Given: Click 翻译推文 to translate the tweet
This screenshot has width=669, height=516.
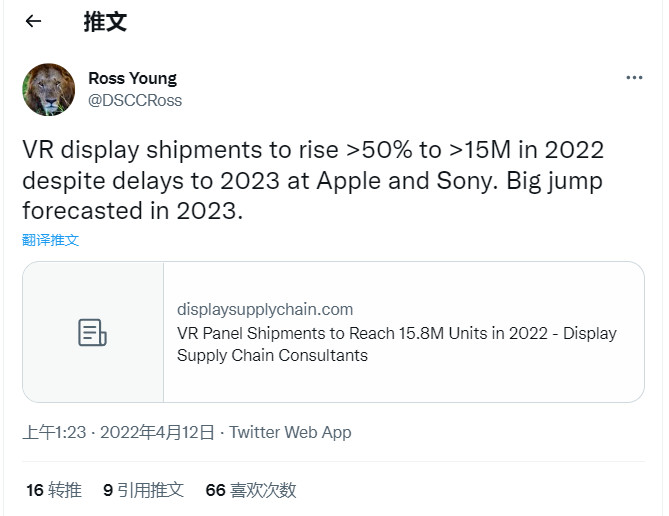Looking at the screenshot, I should (50, 240).
